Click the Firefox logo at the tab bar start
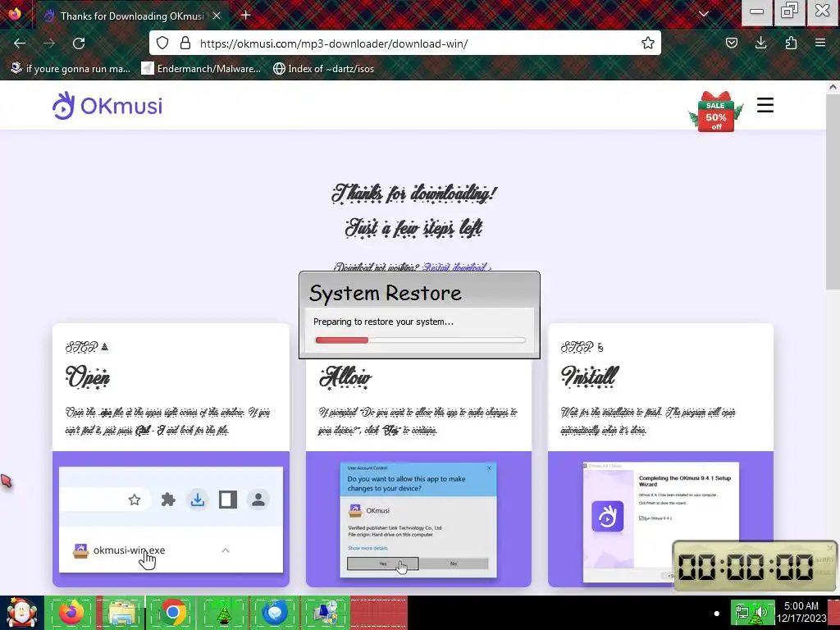 15,13
